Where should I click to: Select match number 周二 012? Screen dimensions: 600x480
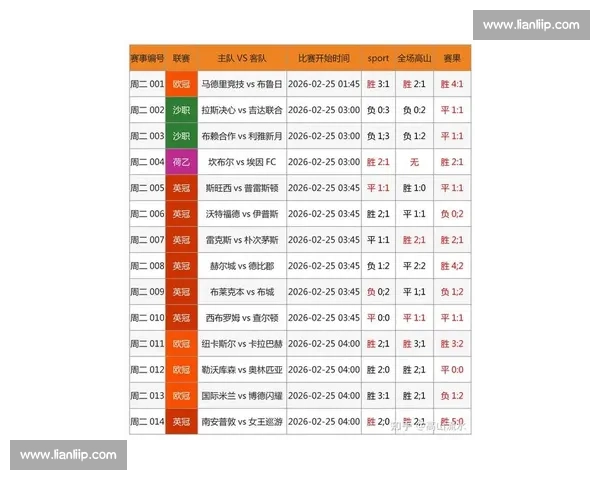pyautogui.click(x=147, y=370)
